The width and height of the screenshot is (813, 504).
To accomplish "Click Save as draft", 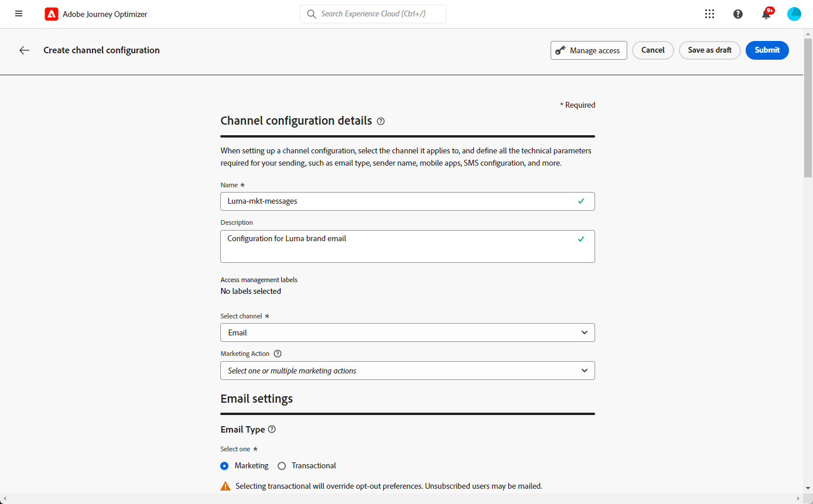I will [x=709, y=50].
